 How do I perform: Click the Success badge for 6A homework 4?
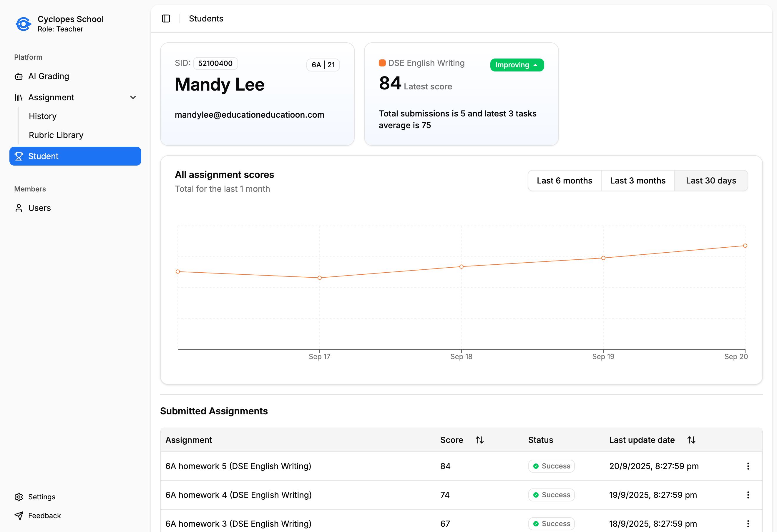click(x=551, y=495)
